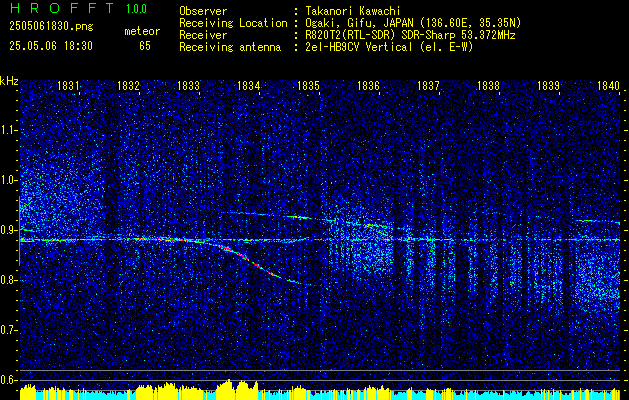Viewport: 629px width, 400px height.
Task: Click the HROFFT title text
Action: click(62, 8)
